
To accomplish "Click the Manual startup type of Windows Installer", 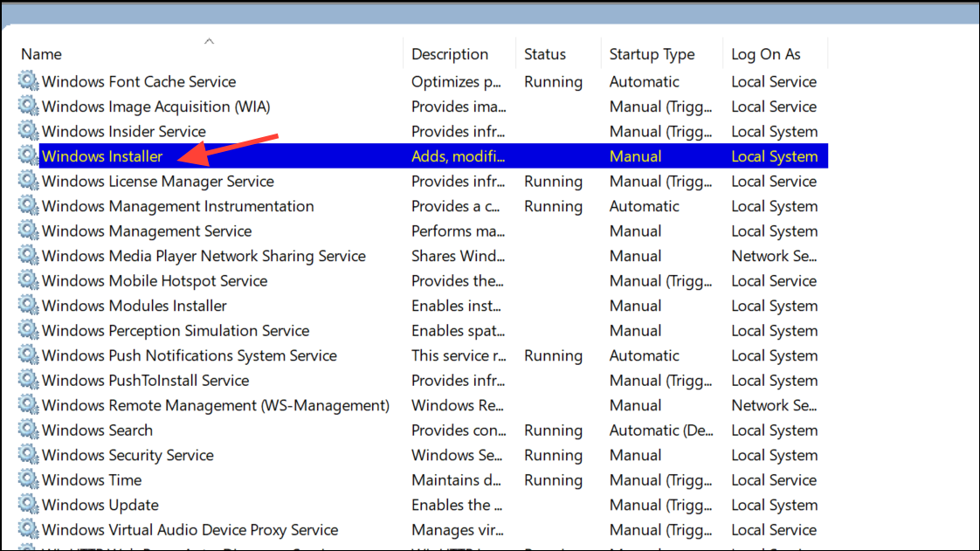I will click(x=635, y=157).
